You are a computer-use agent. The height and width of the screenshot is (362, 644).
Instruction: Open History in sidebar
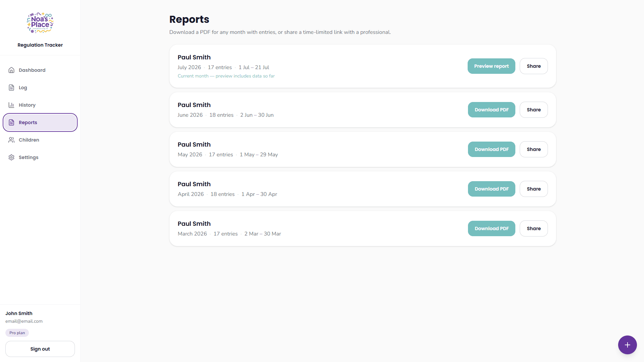[x=40, y=105]
